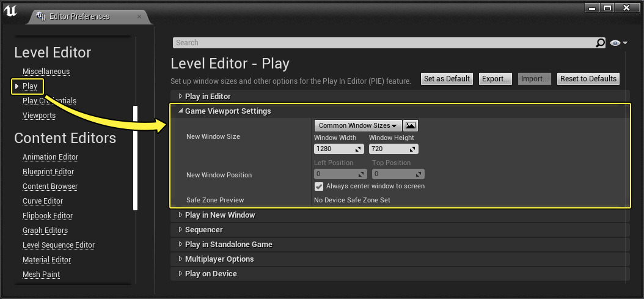
Task: Collapse the Game Viewport Settings section
Action: tap(180, 111)
